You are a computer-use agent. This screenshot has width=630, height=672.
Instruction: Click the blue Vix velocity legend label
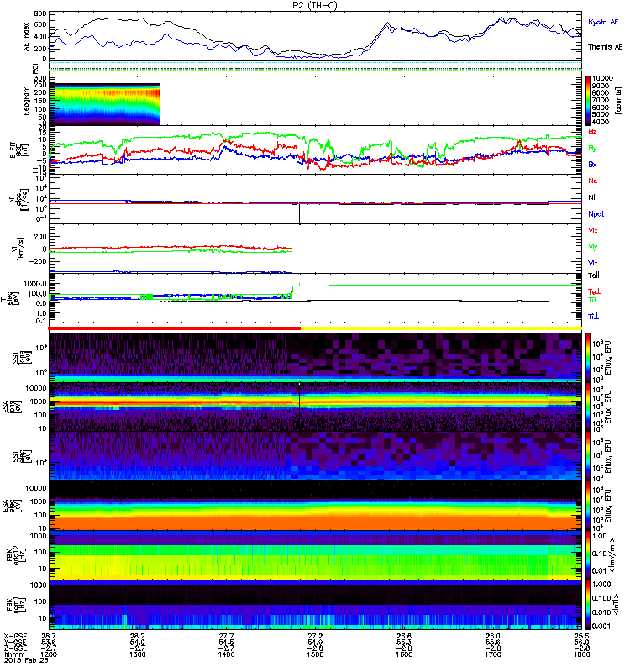tap(593, 263)
